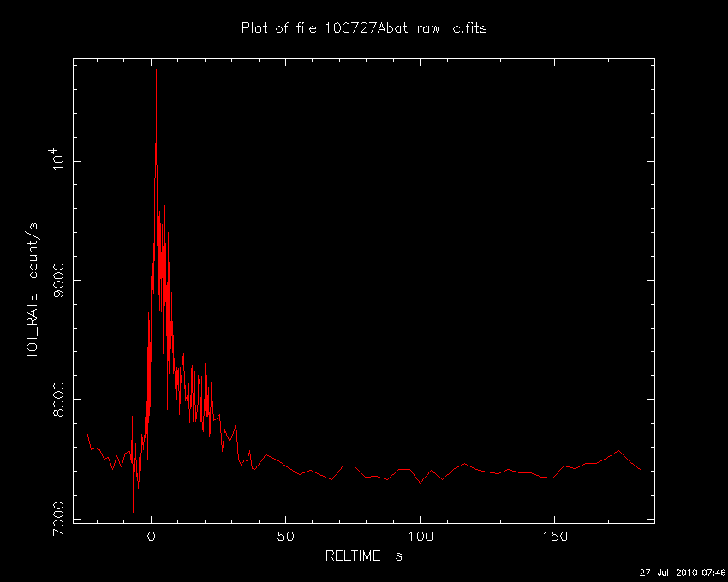Click the y-axis tick label '8000'

59,399
